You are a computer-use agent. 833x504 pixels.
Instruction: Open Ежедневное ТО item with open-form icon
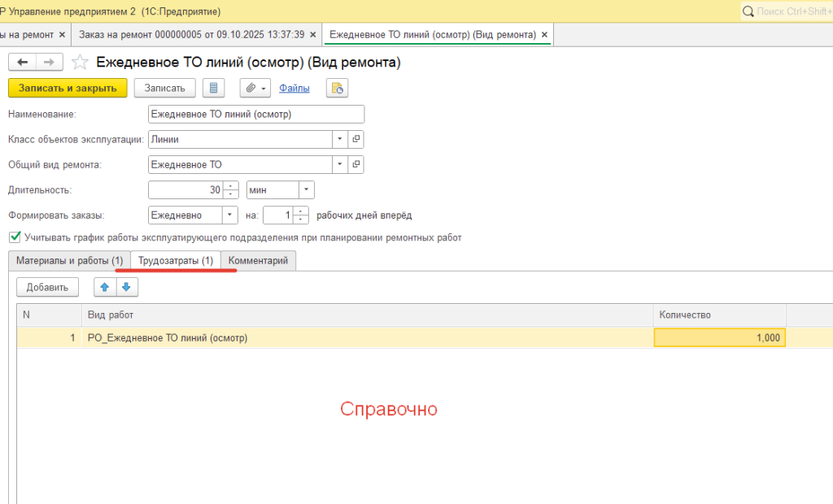coord(355,164)
